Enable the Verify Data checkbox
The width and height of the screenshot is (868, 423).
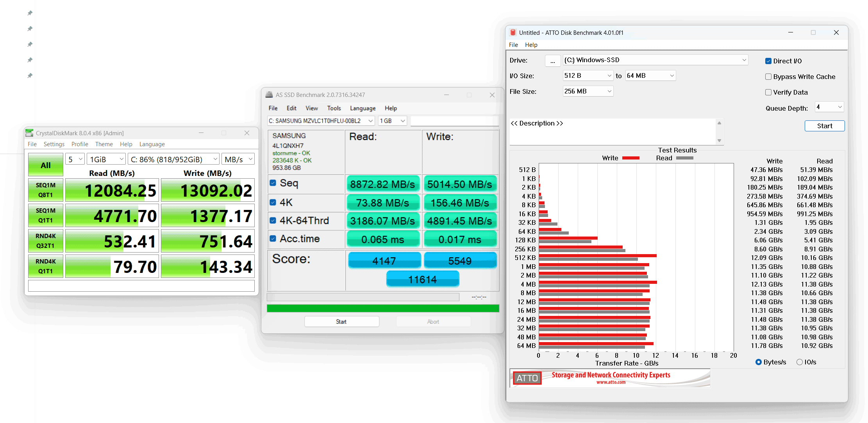pyautogui.click(x=768, y=92)
